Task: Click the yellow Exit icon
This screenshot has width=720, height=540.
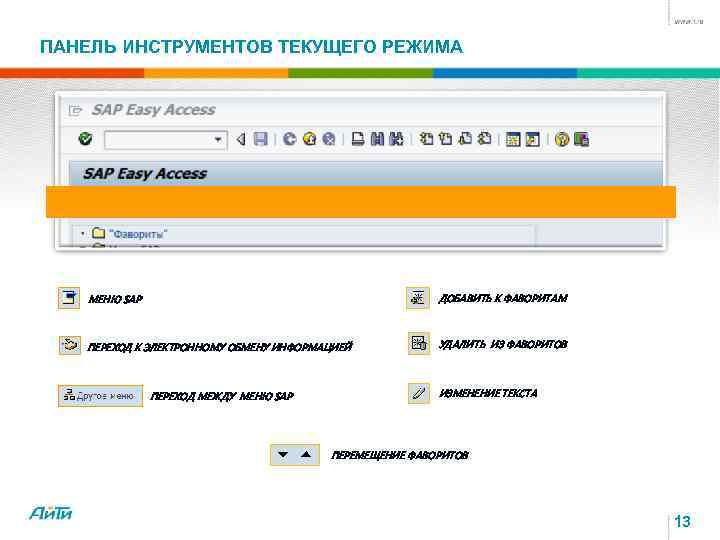Action: click(309, 139)
